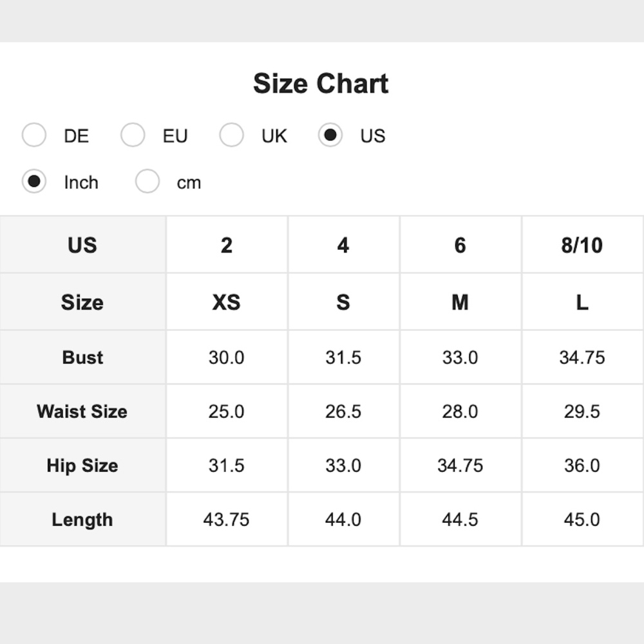The height and width of the screenshot is (644, 644).
Task: Click the Size Chart heading
Action: pos(321,84)
